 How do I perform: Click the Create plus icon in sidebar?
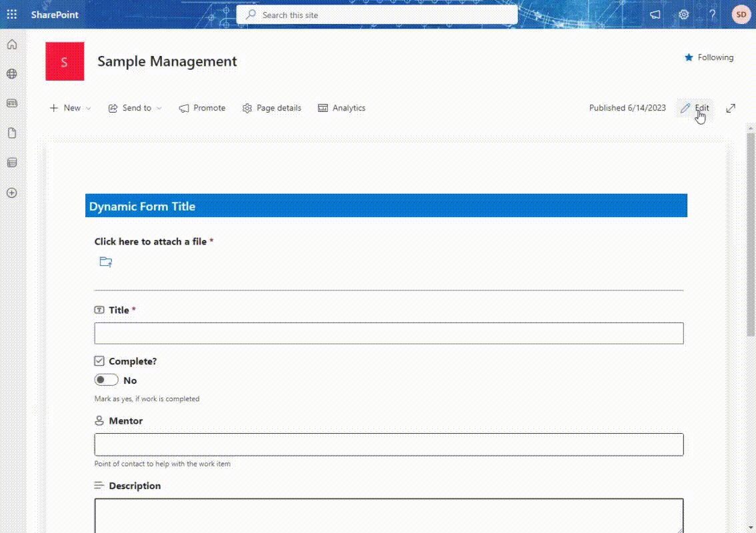point(12,193)
